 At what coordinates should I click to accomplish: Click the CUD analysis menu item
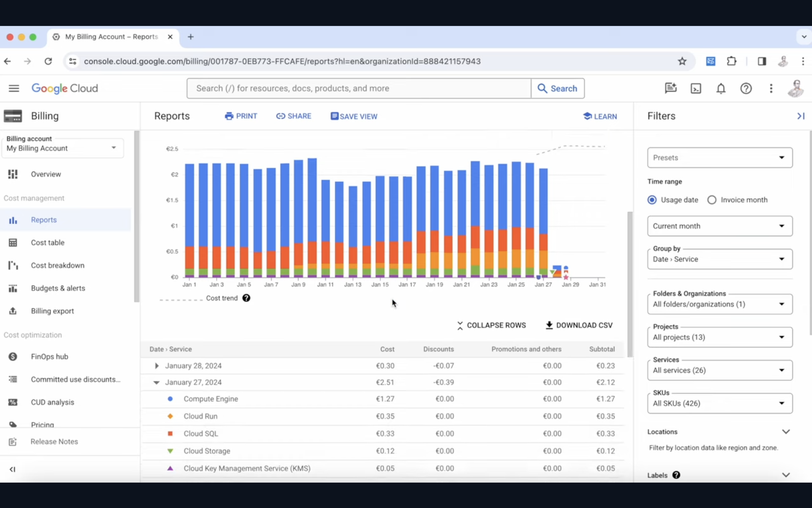coord(53,402)
